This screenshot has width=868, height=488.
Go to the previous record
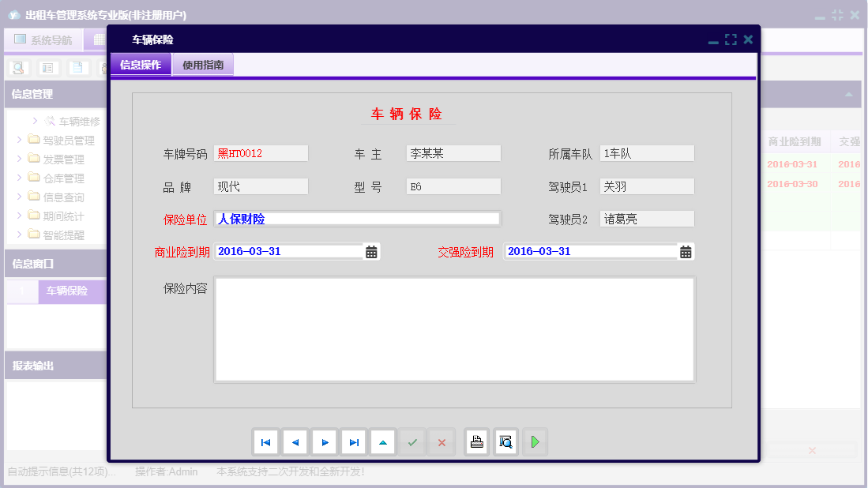295,442
